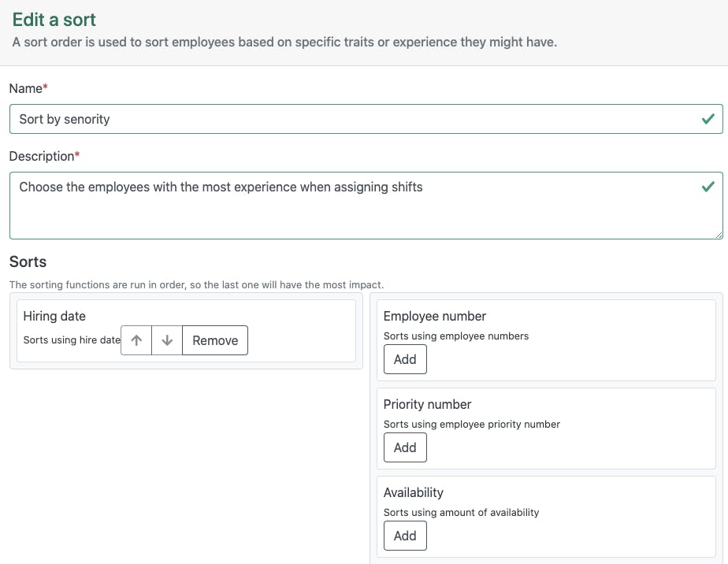Add the Employee number sort

coord(405,359)
